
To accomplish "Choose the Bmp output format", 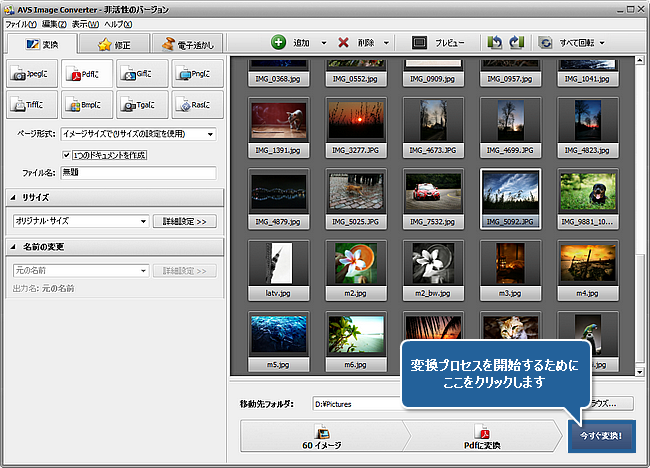I will [x=87, y=104].
